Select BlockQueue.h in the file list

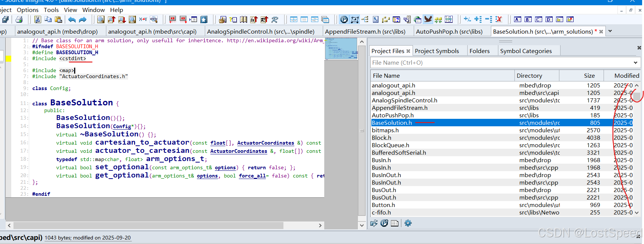(x=502, y=145)
